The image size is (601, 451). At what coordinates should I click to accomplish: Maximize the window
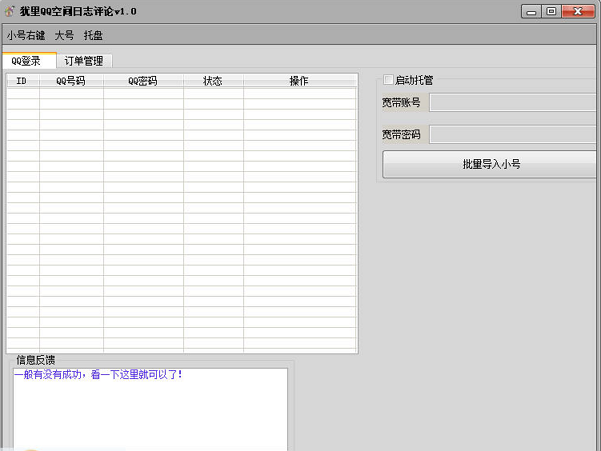click(552, 11)
